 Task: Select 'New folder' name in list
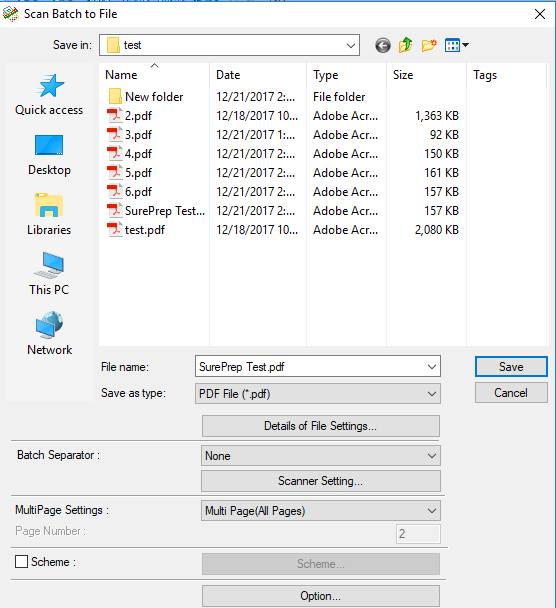click(x=154, y=97)
